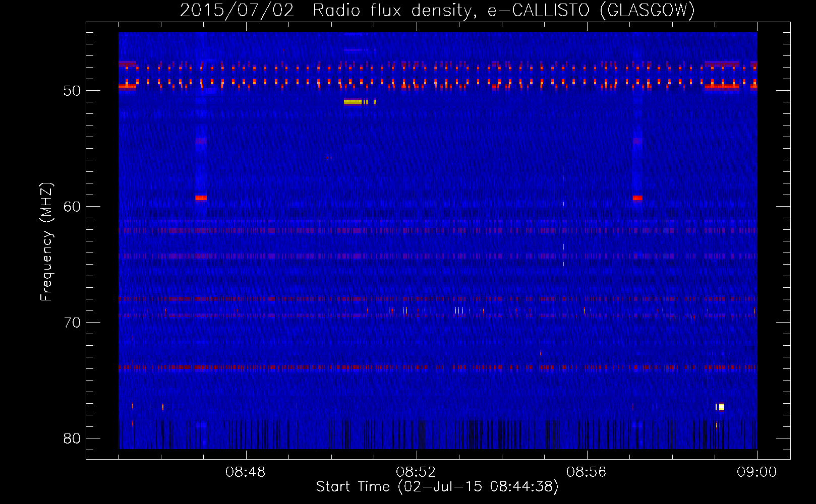The height and width of the screenshot is (504, 816).
Task: Click the 08:56 time tick label
Action: pos(587,472)
